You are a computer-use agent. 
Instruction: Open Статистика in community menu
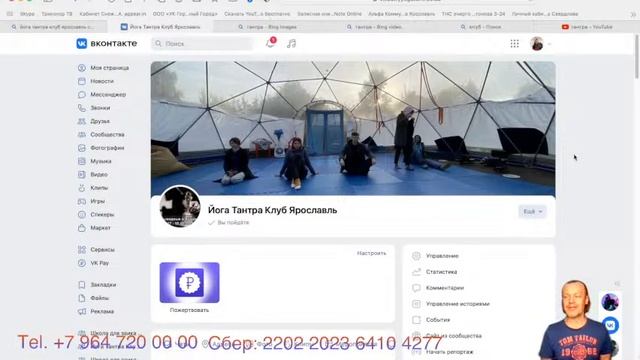tap(441, 272)
